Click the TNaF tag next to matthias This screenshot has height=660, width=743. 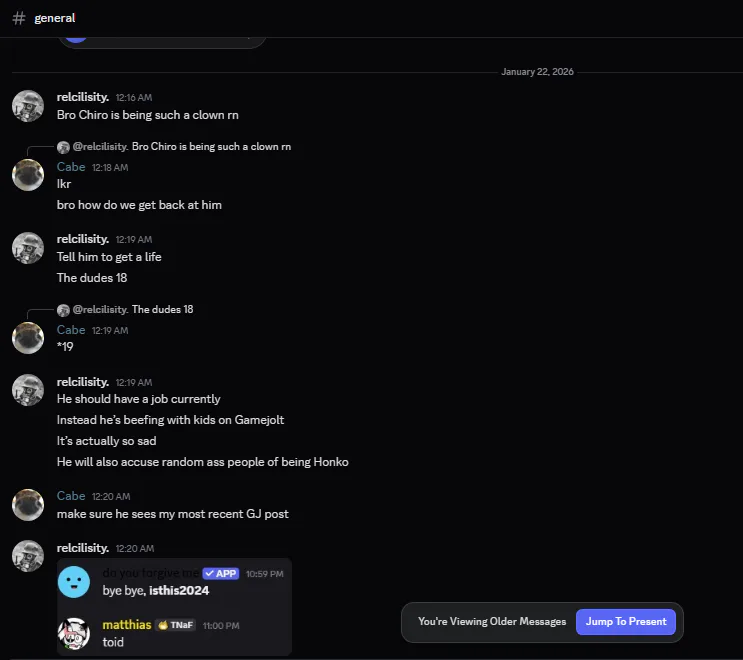point(175,626)
